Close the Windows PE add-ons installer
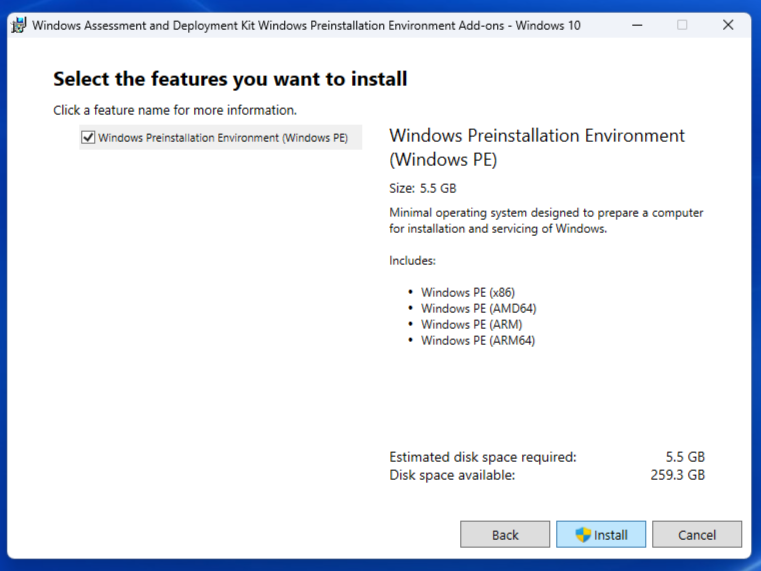 coord(728,25)
